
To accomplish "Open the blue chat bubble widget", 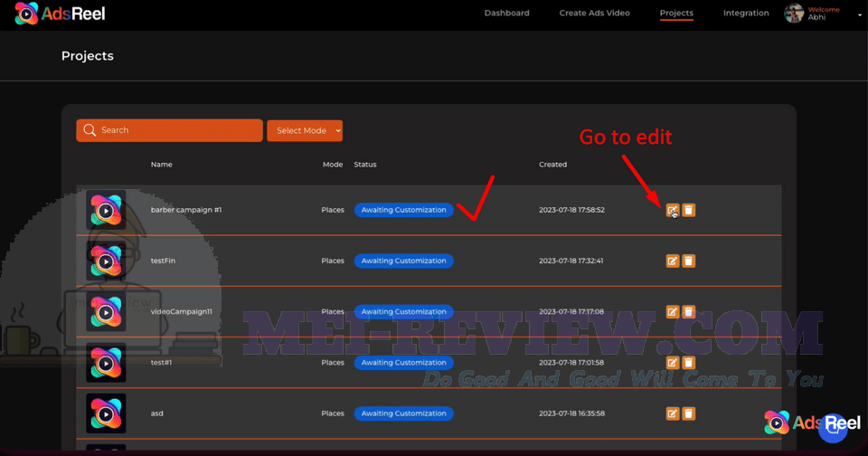I will click(x=833, y=428).
